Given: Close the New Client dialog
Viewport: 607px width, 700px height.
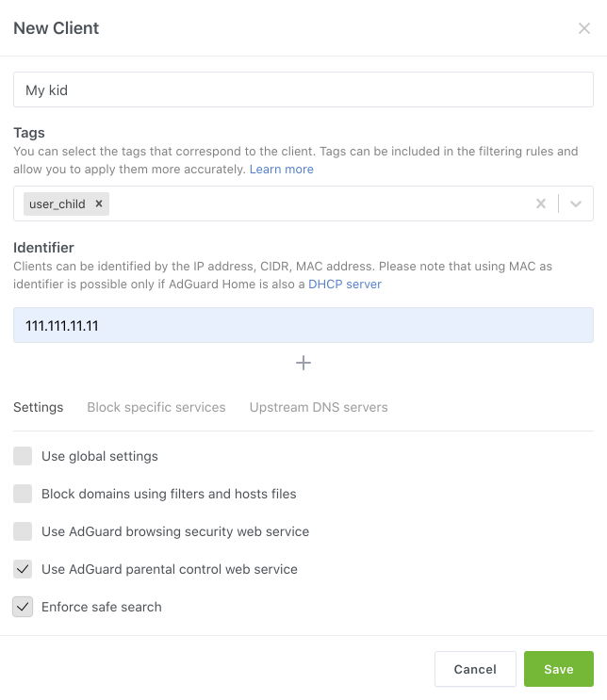Looking at the screenshot, I should (584, 28).
